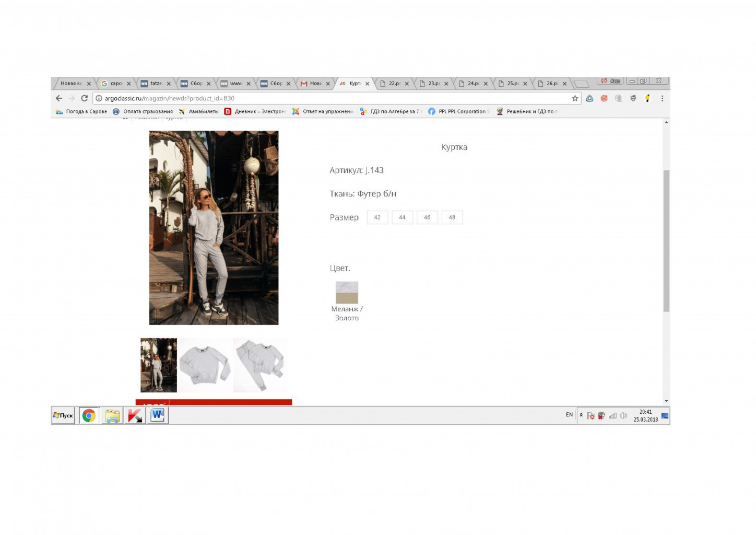Screen dimensions: 756x535
Task: Click the page scrollbar down arrow
Action: tap(666, 401)
